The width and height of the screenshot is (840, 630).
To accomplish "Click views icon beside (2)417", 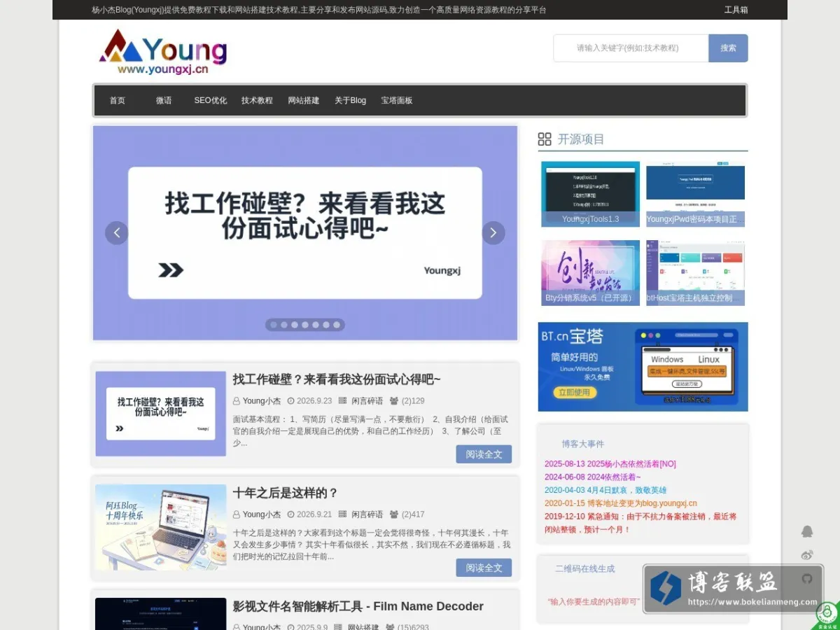I will pyautogui.click(x=394, y=514).
